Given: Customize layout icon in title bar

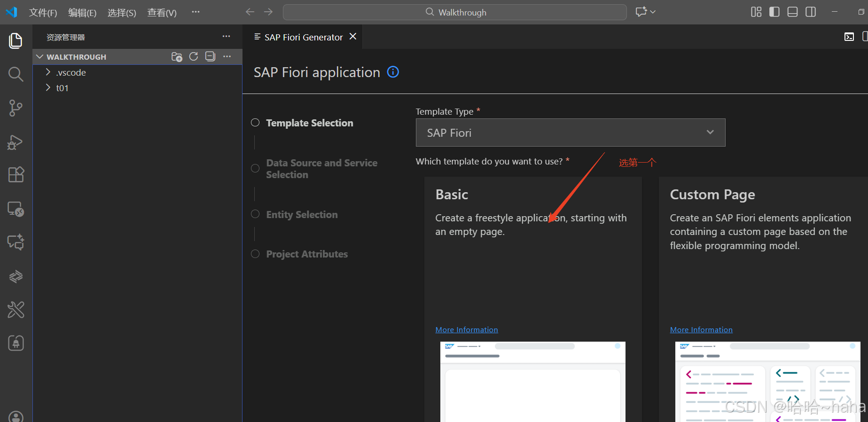Looking at the screenshot, I should pos(756,12).
